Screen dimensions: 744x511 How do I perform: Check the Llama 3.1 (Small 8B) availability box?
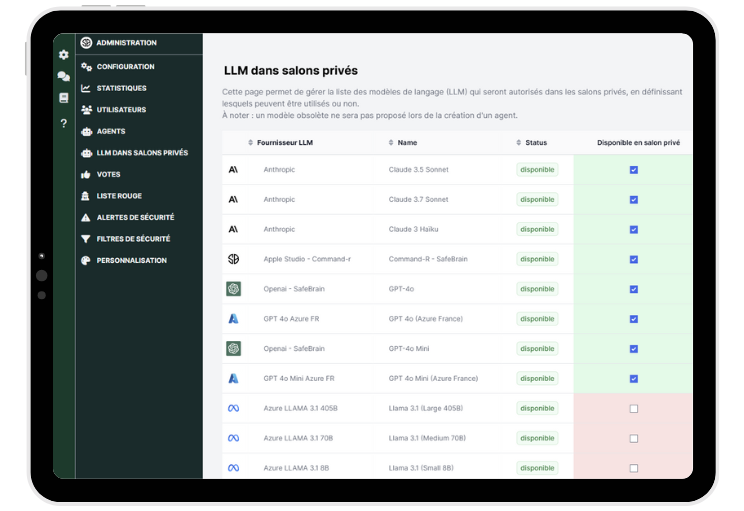click(x=633, y=468)
